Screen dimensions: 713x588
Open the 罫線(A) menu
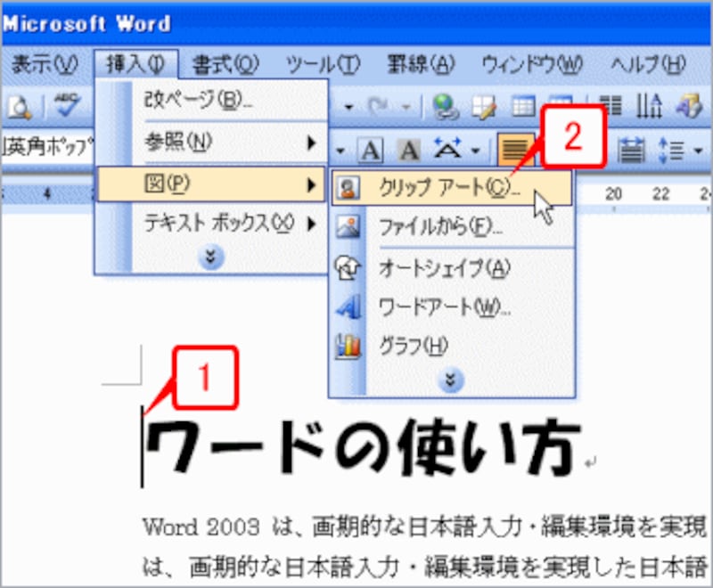coord(421,64)
